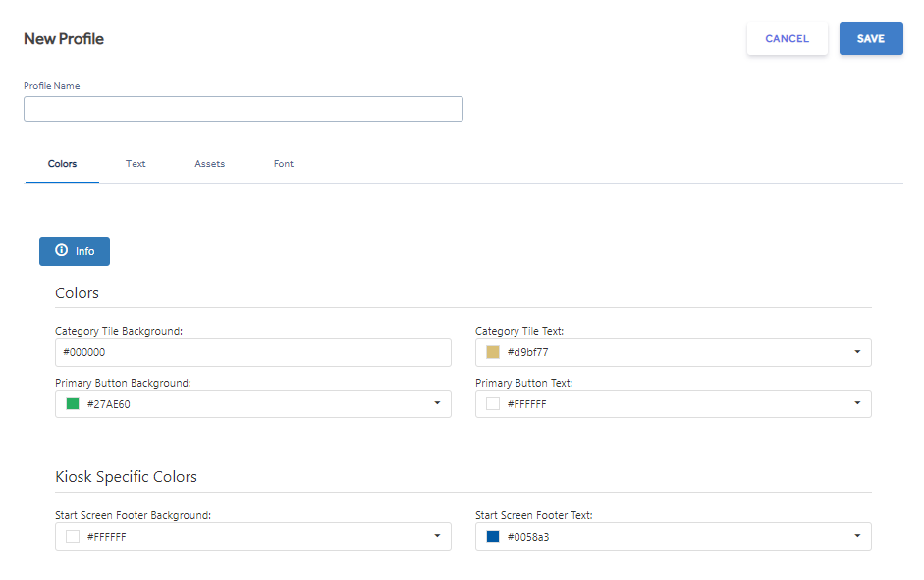This screenshot has height=580, width=924.
Task: Click Category Tile Background #000000 field
Action: [x=253, y=352]
